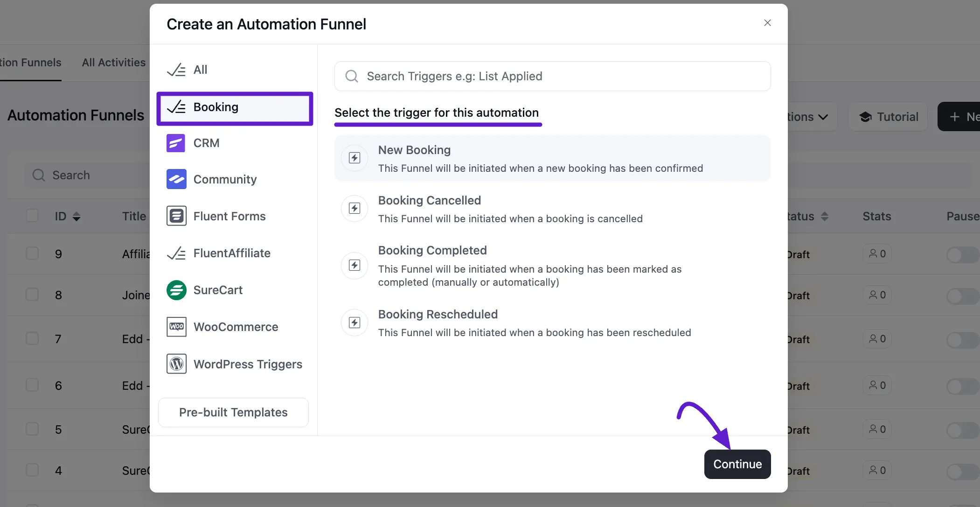
Task: Choose the Booking Rescheduled trigger
Action: click(552, 323)
